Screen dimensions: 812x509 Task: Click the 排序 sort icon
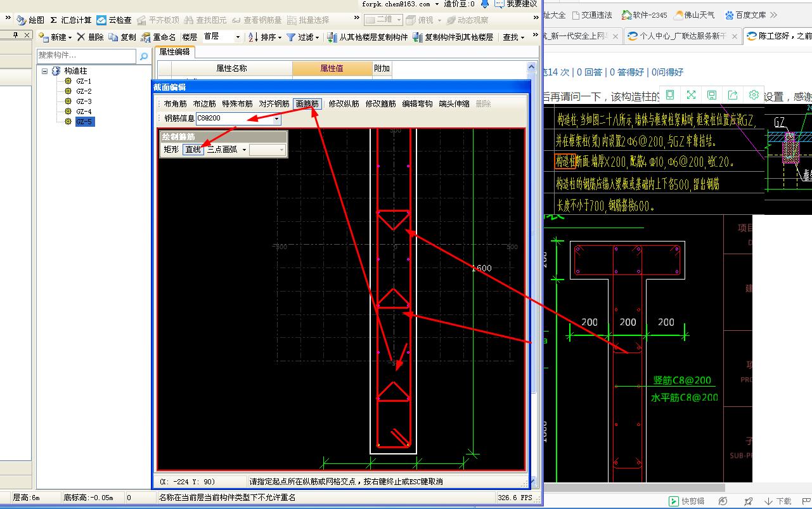[253, 37]
